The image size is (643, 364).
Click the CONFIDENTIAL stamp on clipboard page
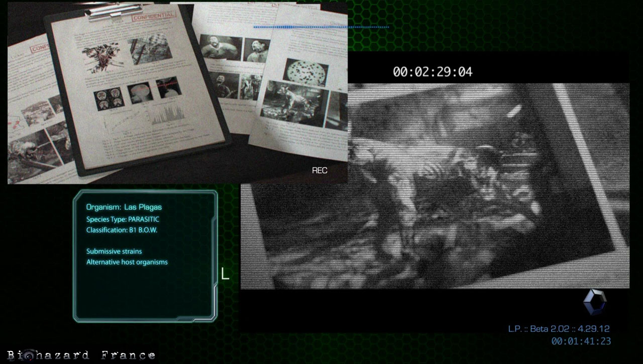(x=154, y=17)
